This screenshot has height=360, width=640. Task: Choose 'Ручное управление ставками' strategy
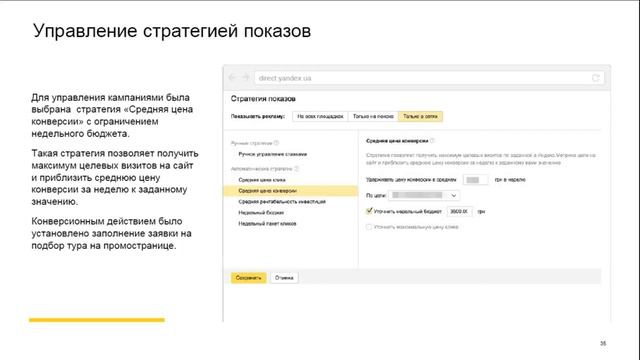pos(273,154)
